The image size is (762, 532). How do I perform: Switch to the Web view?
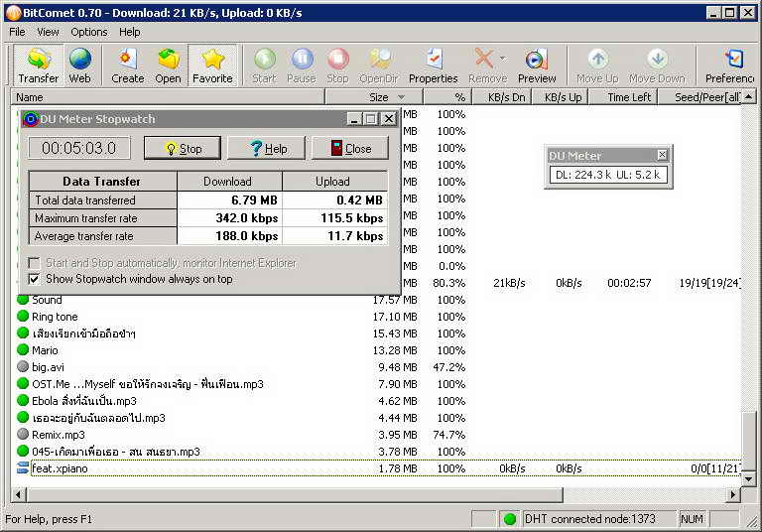coord(80,66)
